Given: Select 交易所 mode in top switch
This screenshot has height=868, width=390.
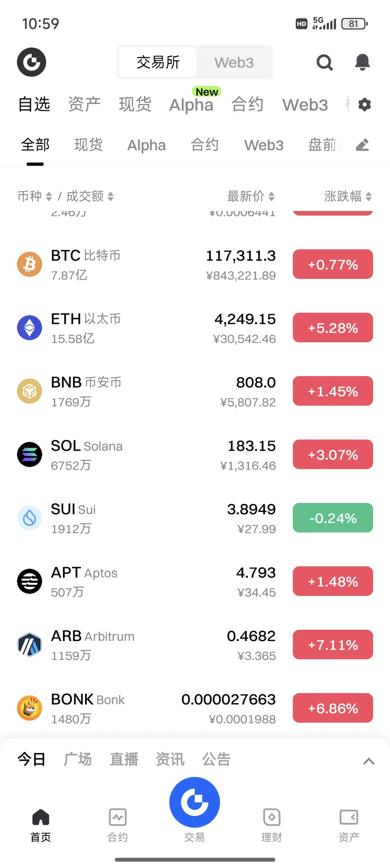Looking at the screenshot, I should pyautogui.click(x=158, y=62).
